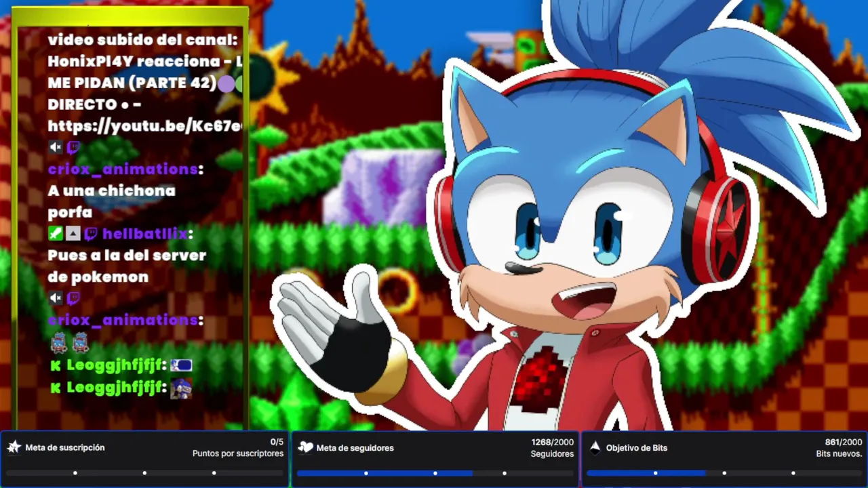Click the 'ME PIDAN (PARTE 42)' text
This screenshot has height=488, width=868.
pos(132,83)
